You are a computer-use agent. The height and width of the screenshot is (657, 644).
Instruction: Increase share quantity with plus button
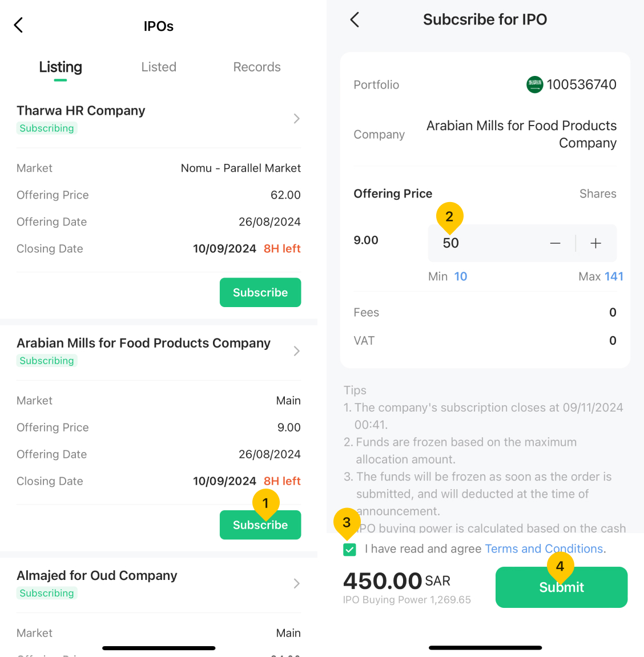coord(595,243)
